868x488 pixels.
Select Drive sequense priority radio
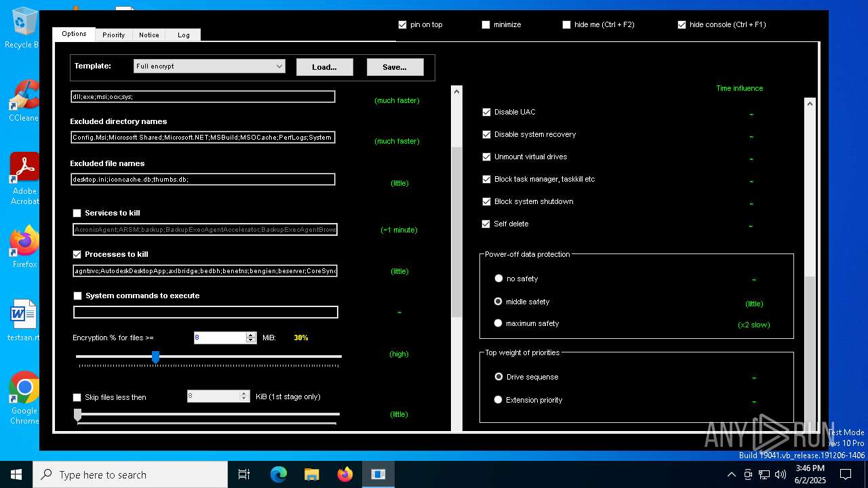click(x=498, y=376)
